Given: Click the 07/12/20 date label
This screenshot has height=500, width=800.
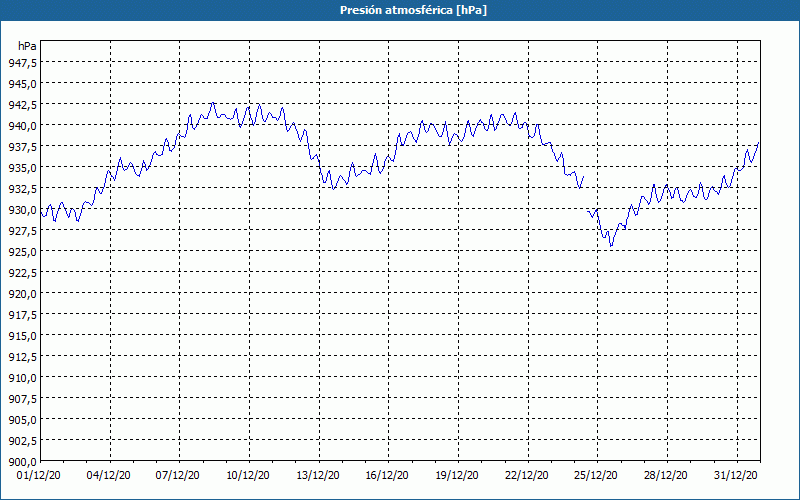Looking at the screenshot, I should coord(178,475).
